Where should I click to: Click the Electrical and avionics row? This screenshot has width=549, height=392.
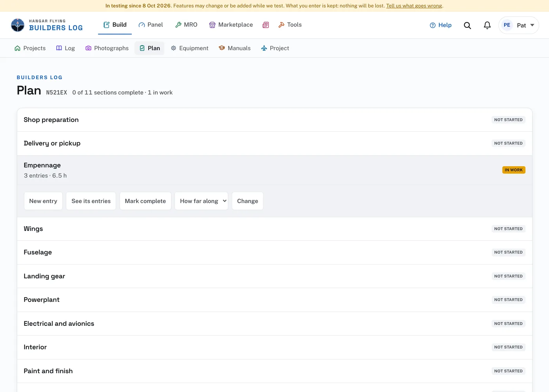coord(274,324)
